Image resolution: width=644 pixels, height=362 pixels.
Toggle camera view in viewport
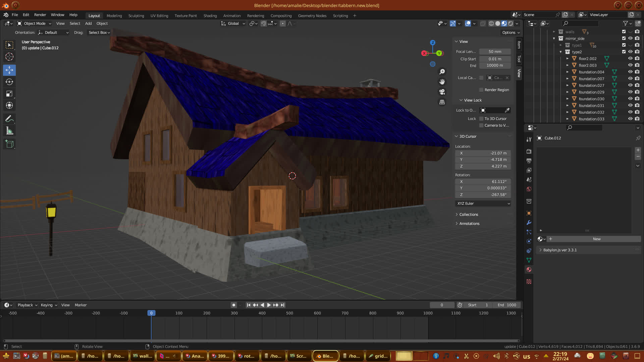tap(442, 92)
